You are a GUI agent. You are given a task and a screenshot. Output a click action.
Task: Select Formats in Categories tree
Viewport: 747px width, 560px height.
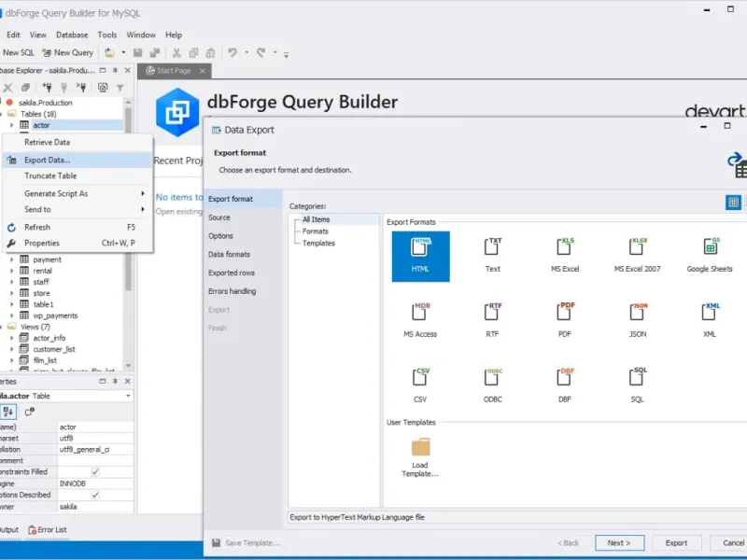[316, 231]
